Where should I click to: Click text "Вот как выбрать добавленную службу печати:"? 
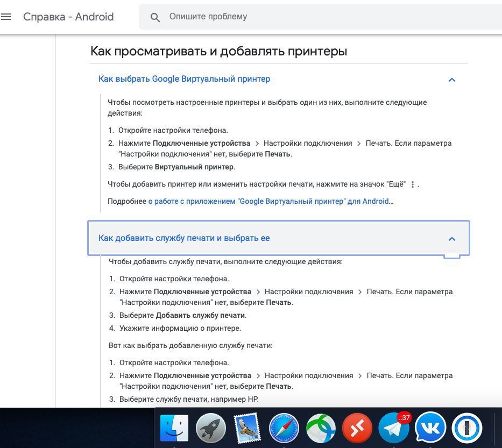(x=190, y=345)
